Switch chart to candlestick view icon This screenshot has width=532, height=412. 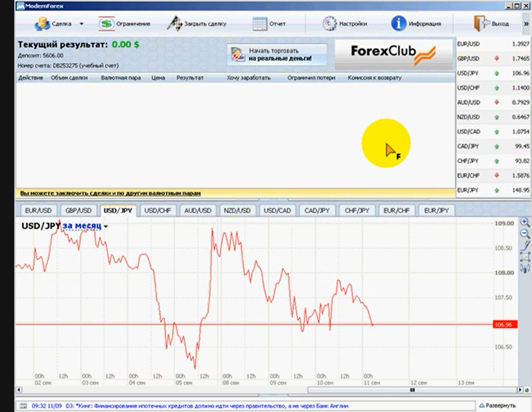click(x=525, y=269)
